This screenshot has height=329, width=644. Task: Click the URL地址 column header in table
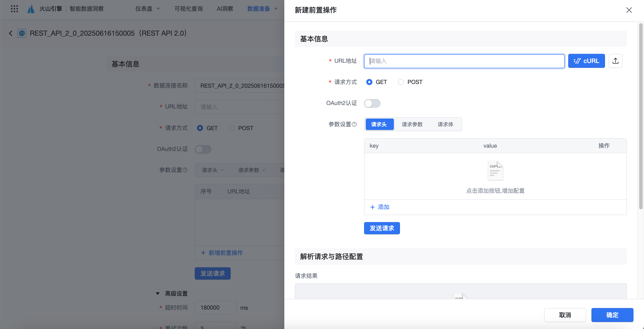click(239, 191)
